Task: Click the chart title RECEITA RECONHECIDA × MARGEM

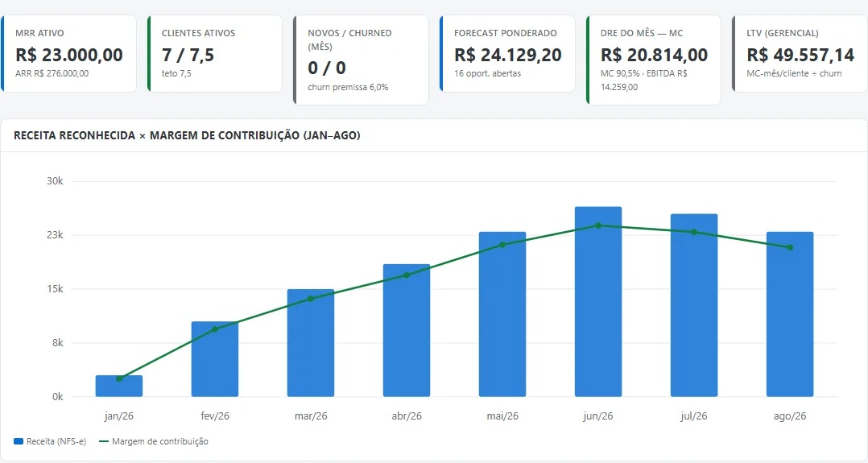Action: (187, 135)
